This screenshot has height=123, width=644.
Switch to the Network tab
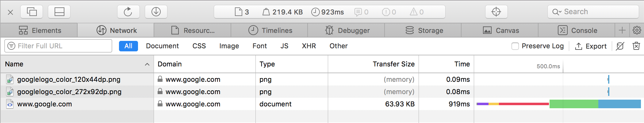pyautogui.click(x=116, y=30)
